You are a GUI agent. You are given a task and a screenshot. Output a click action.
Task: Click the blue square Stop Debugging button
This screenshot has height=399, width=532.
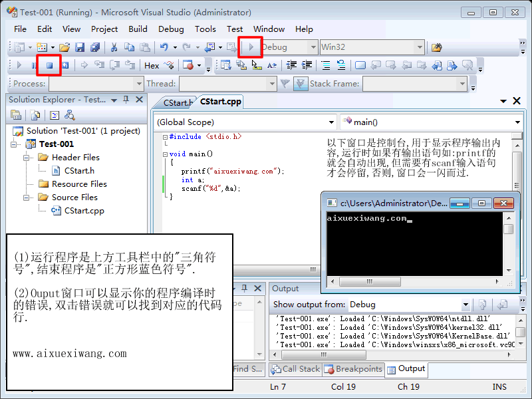coord(49,65)
